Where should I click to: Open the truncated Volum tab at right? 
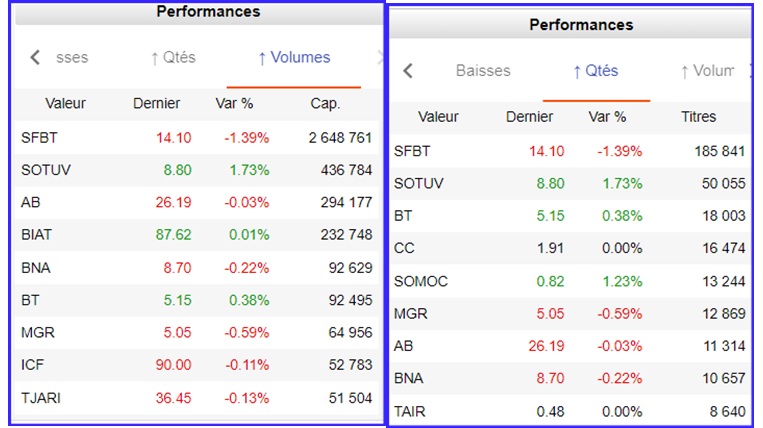pyautogui.click(x=707, y=71)
